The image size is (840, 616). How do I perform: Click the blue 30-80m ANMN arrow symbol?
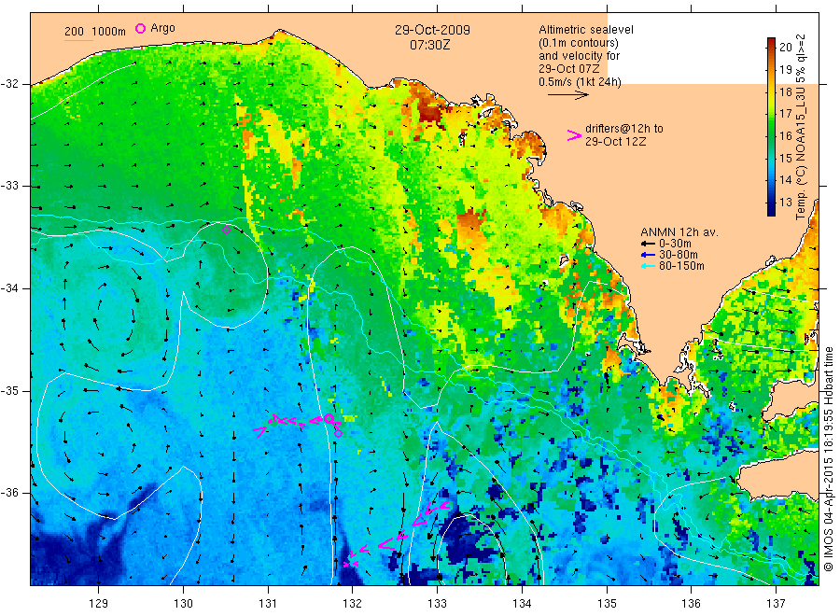click(x=649, y=255)
